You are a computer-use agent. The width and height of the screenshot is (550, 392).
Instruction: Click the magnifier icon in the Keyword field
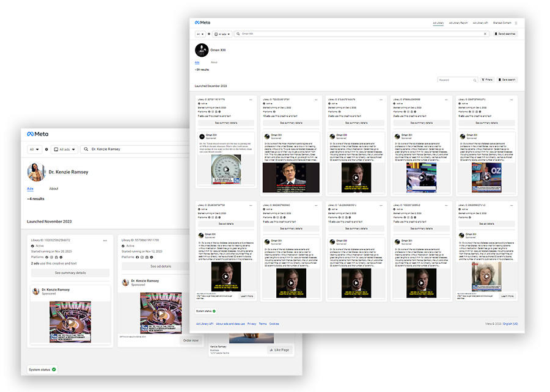pyautogui.click(x=475, y=80)
